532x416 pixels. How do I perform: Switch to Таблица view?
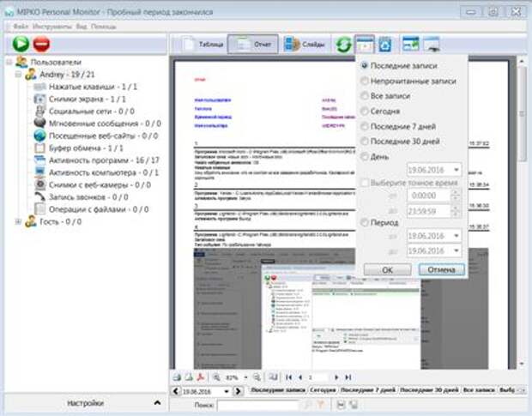pos(202,45)
